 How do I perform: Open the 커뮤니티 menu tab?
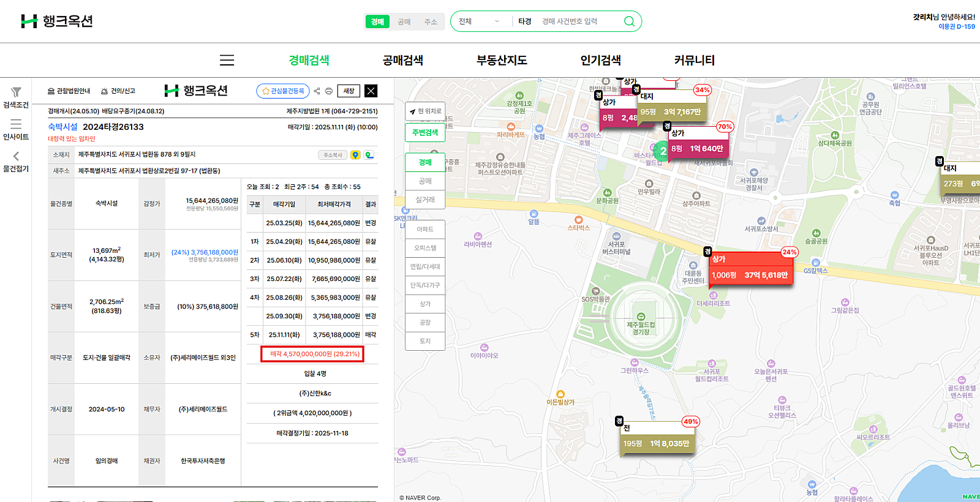click(695, 60)
